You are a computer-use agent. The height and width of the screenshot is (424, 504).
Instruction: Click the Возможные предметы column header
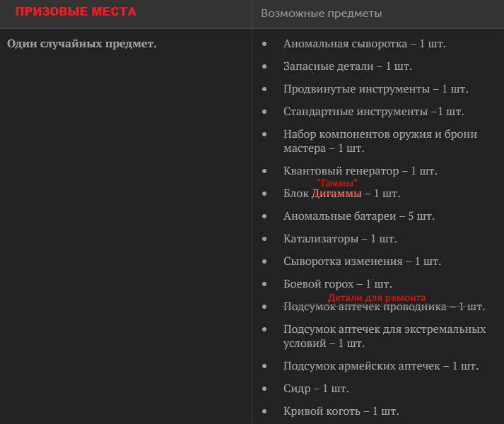(x=321, y=13)
